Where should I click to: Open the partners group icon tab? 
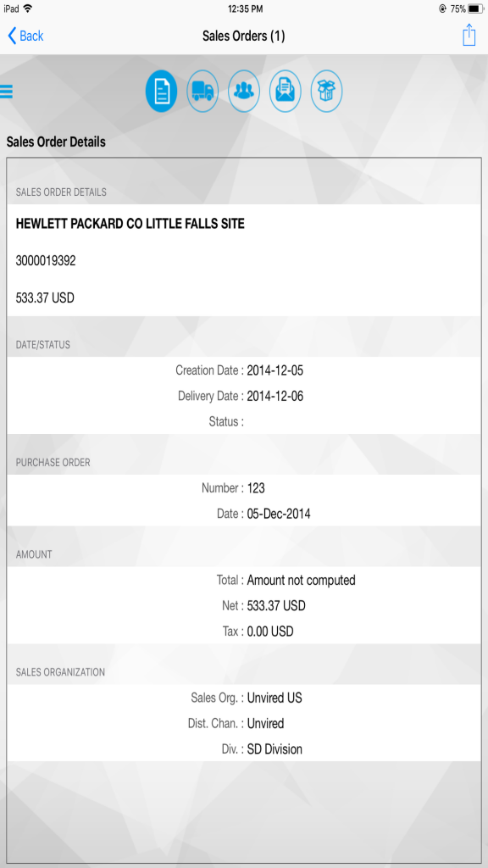[244, 91]
